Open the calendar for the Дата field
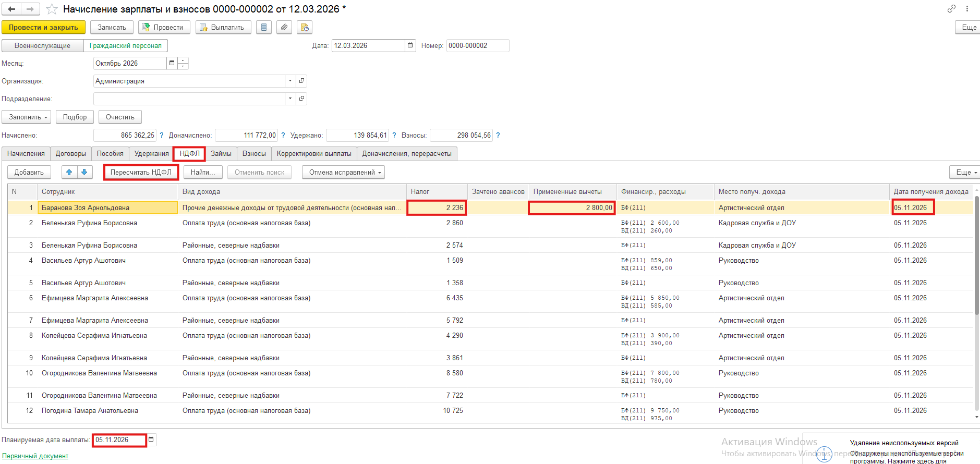Screen dimensions: 980x464 [410, 45]
